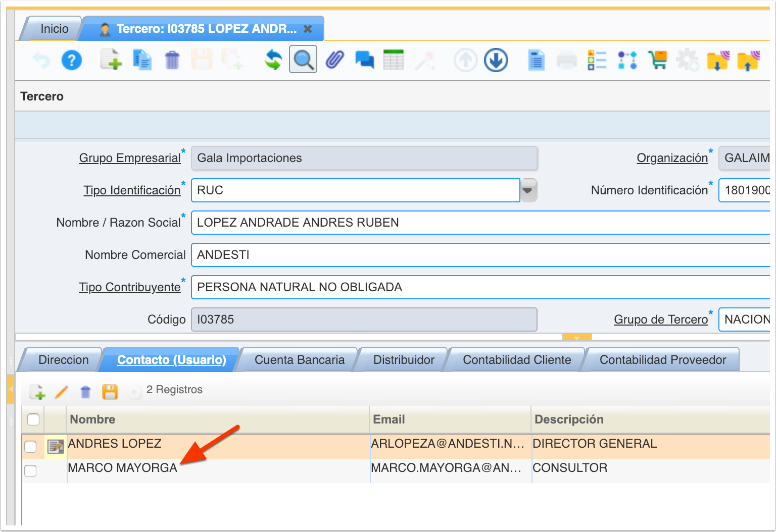Image resolution: width=776 pixels, height=532 pixels.
Task: Click the Tipo Identificación RUC field
Action: tap(356, 190)
